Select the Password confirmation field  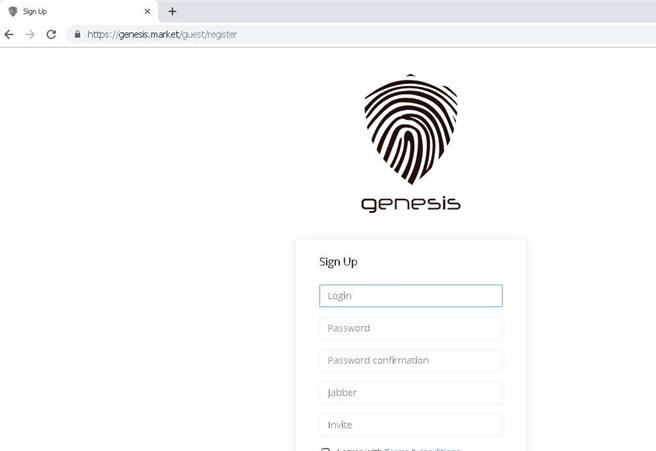pos(411,360)
